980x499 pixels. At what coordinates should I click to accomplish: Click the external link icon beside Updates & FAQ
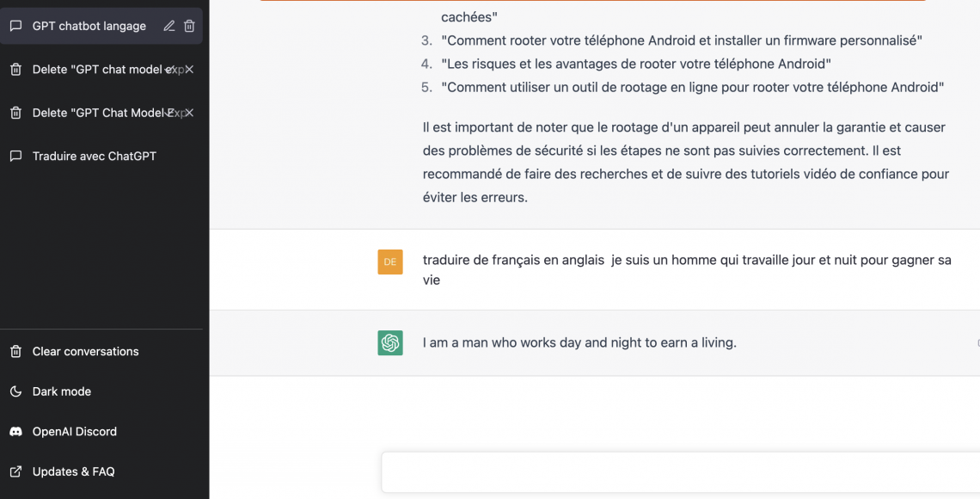[x=16, y=471]
